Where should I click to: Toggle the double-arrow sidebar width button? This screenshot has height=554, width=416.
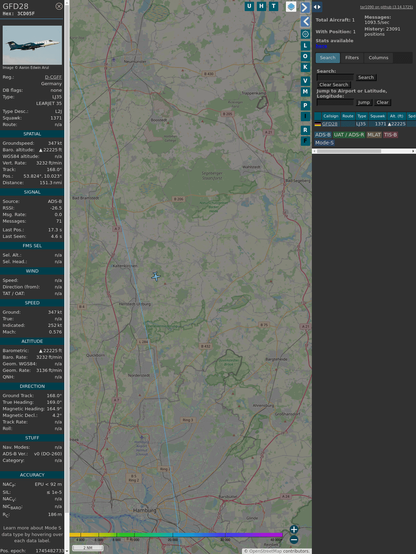click(317, 7)
